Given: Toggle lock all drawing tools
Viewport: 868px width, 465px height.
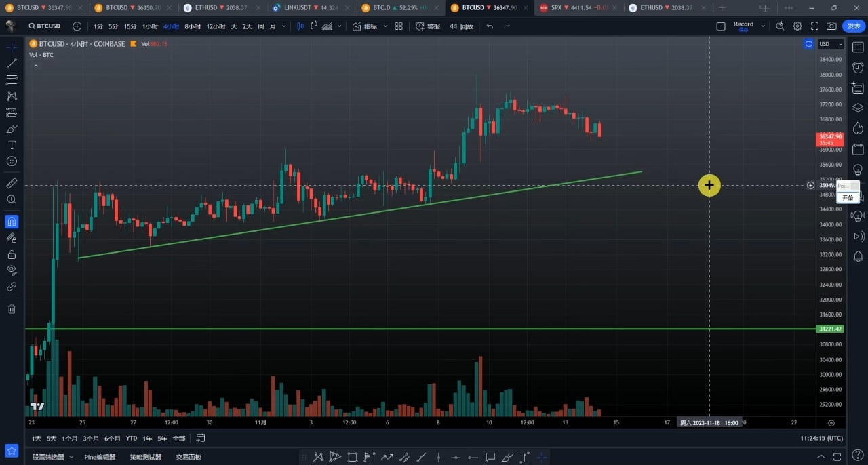Looking at the screenshot, I should (12, 254).
